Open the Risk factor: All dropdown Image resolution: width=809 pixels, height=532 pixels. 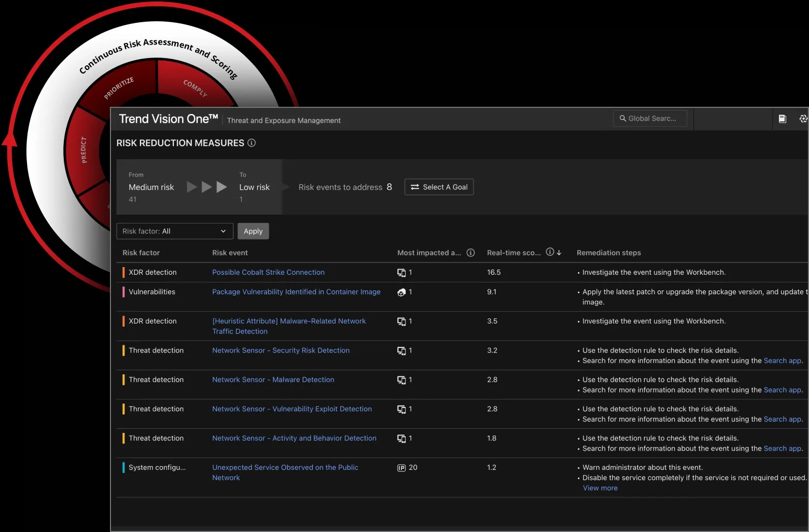tap(175, 231)
